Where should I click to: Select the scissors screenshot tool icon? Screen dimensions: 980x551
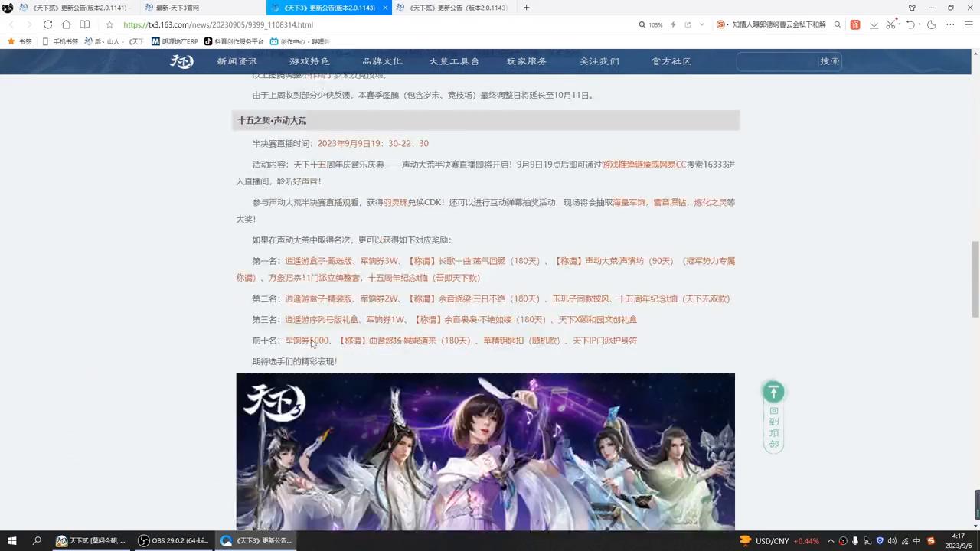[x=890, y=24]
